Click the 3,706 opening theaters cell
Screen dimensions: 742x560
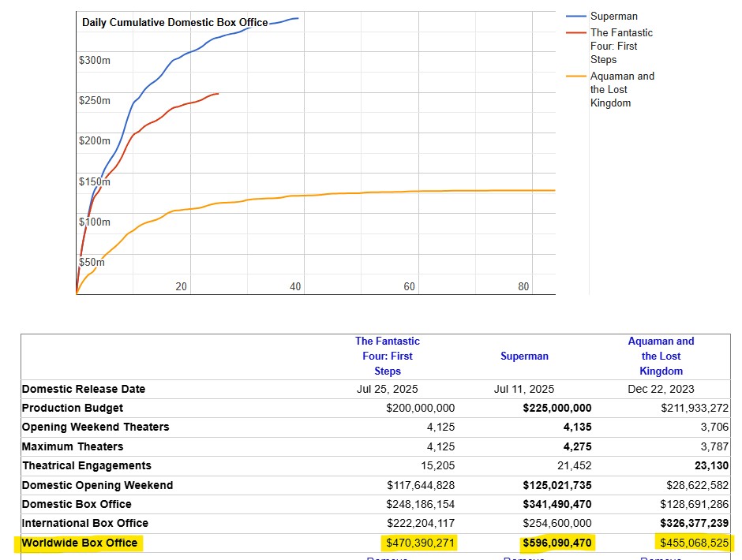pyautogui.click(x=714, y=427)
